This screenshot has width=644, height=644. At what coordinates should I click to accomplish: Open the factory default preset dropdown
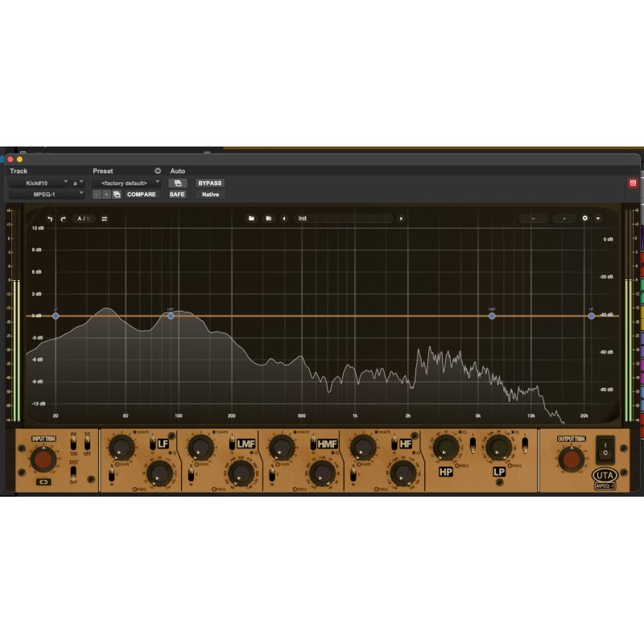click(x=126, y=183)
